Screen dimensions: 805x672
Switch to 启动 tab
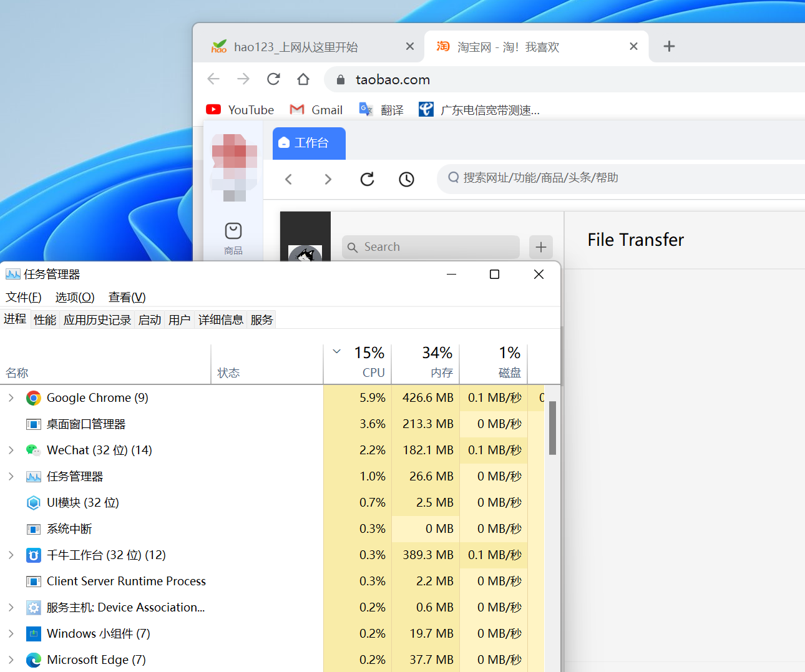pos(150,320)
